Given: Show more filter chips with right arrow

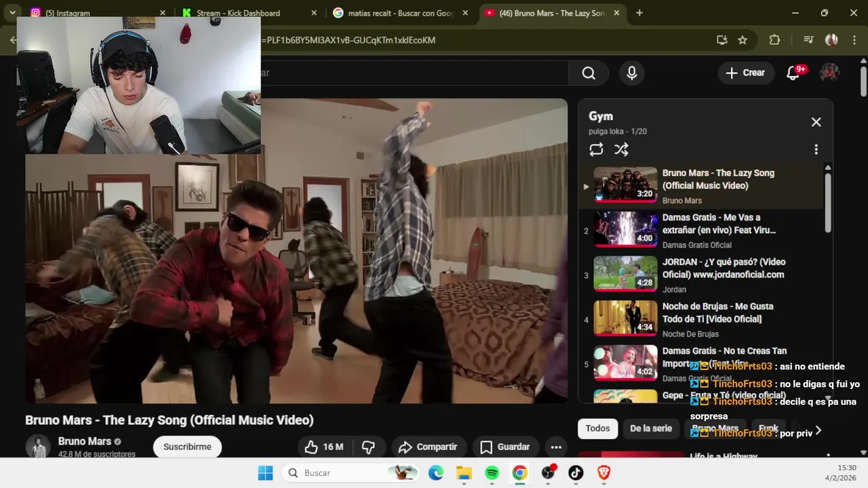Looking at the screenshot, I should (x=818, y=430).
